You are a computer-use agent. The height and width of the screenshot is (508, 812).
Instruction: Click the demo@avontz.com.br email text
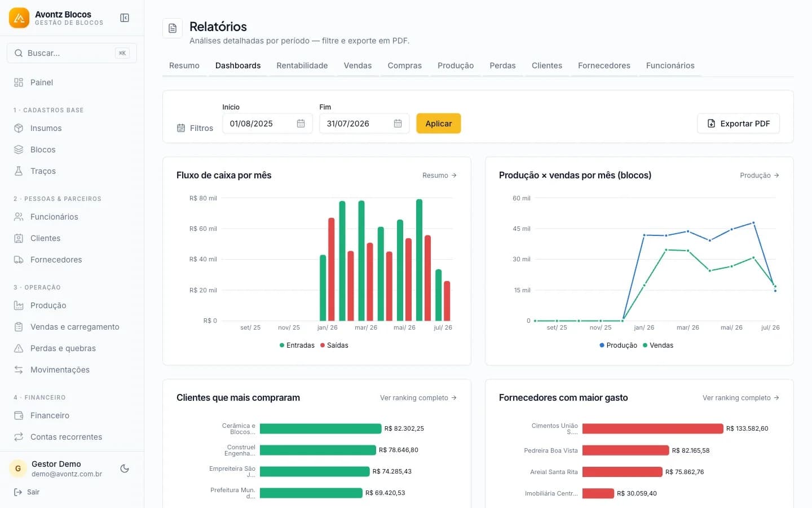[67, 474]
